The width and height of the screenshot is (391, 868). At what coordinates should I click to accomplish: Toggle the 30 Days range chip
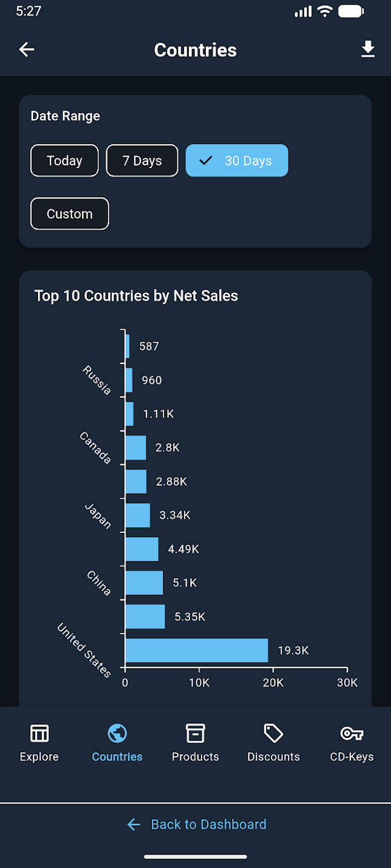237,161
